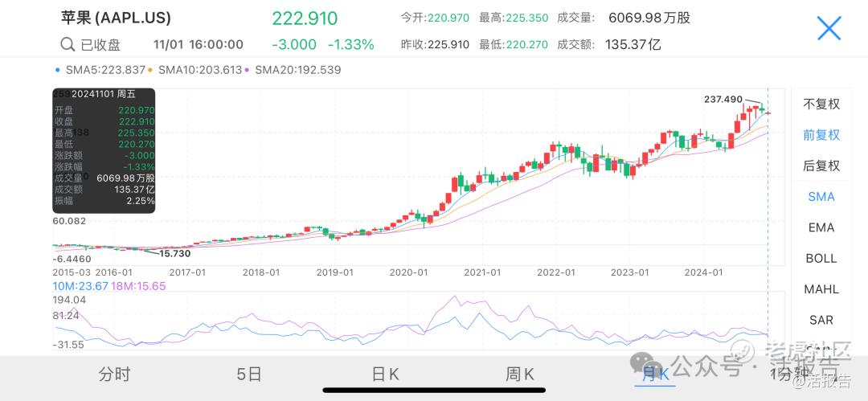This screenshot has width=868, height=401.
Task: Select 前复权 price adjustment option
Action: tap(821, 134)
